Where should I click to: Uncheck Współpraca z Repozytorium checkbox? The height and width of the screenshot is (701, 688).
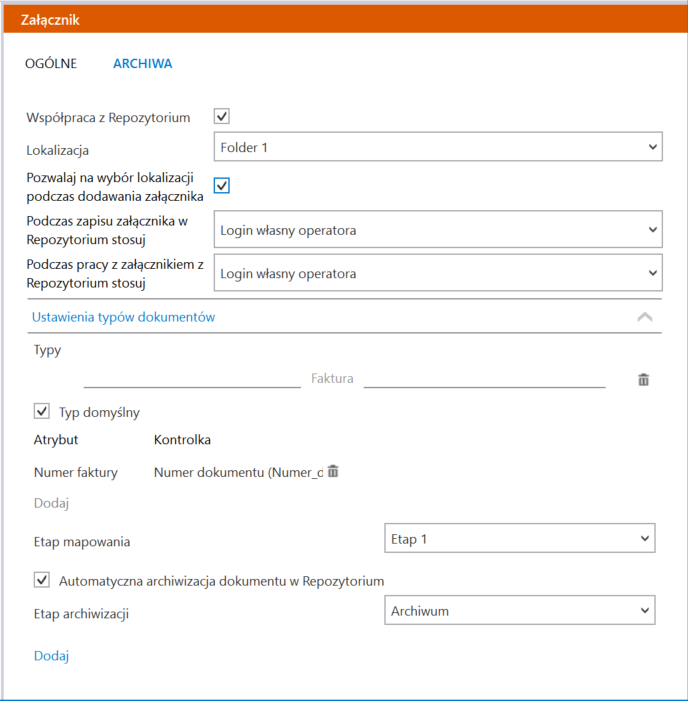(222, 116)
